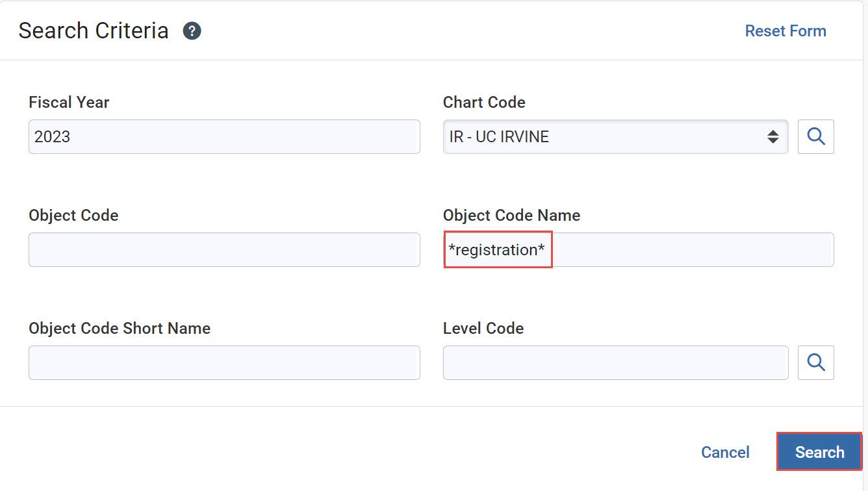The image size is (868, 491).
Task: Focus the Object Code Short Name field
Action: tap(224, 362)
